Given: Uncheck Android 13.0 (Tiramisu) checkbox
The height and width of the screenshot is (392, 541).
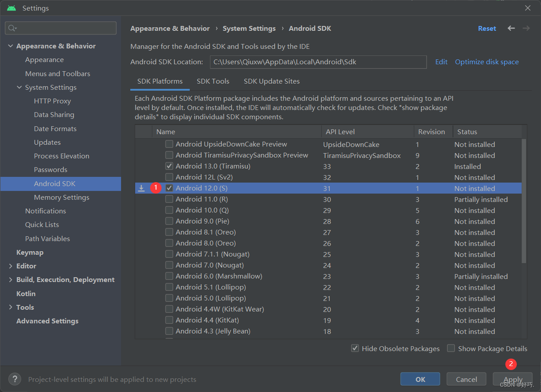Looking at the screenshot, I should coord(169,166).
